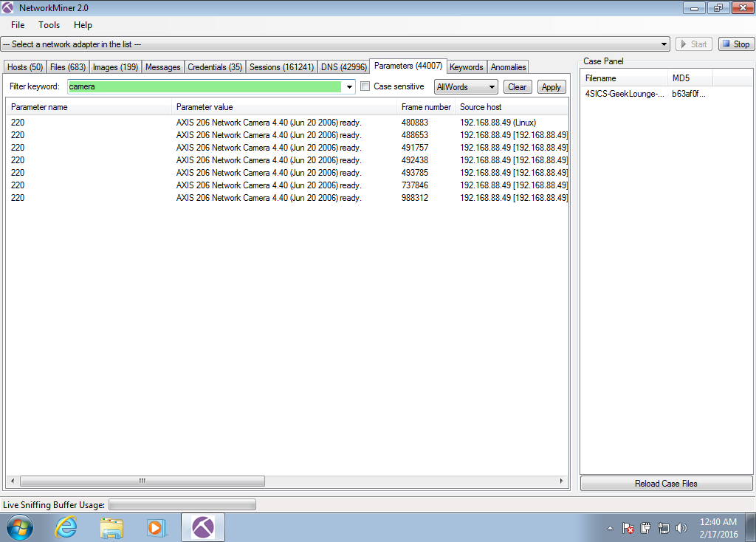Show hidden system tray icons
The height and width of the screenshot is (542, 756).
point(610,528)
